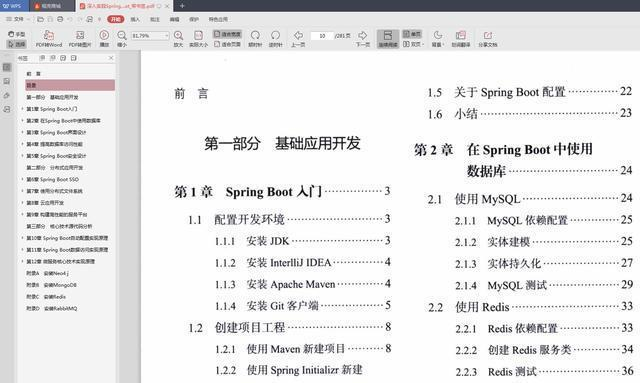Open the third sidebar panel icon (annotations)

[x=7, y=96]
